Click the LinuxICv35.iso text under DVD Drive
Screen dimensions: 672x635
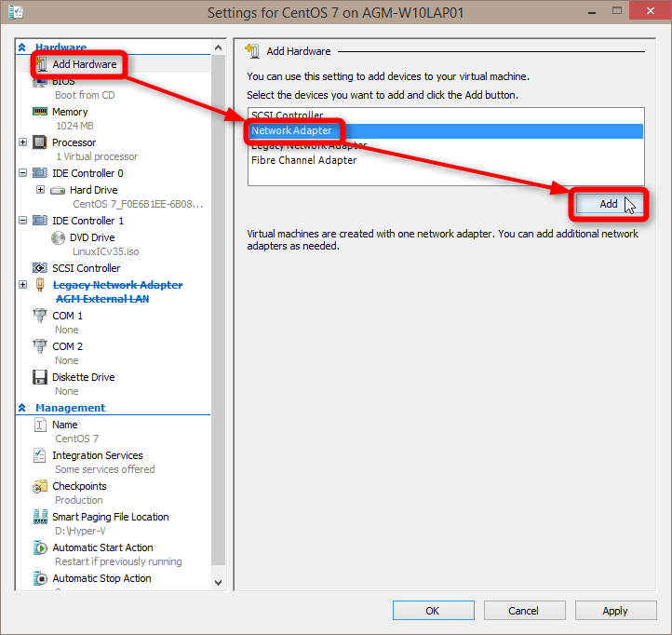coord(105,251)
